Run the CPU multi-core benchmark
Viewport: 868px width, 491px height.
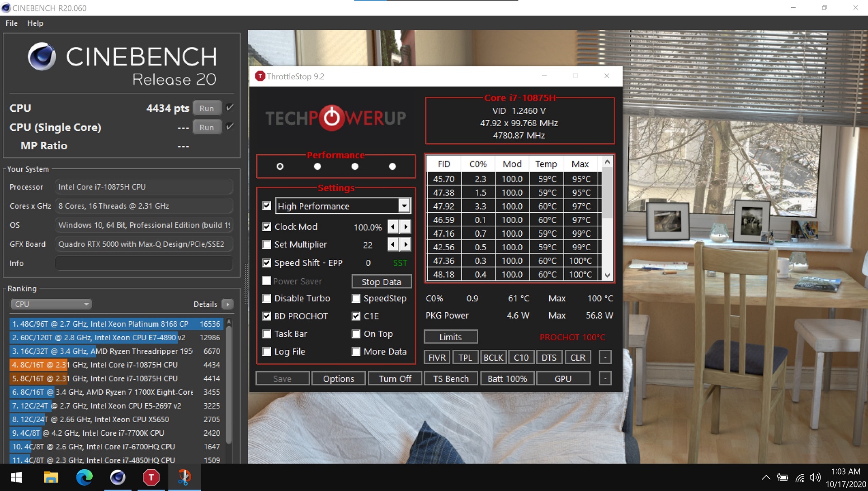(x=207, y=108)
